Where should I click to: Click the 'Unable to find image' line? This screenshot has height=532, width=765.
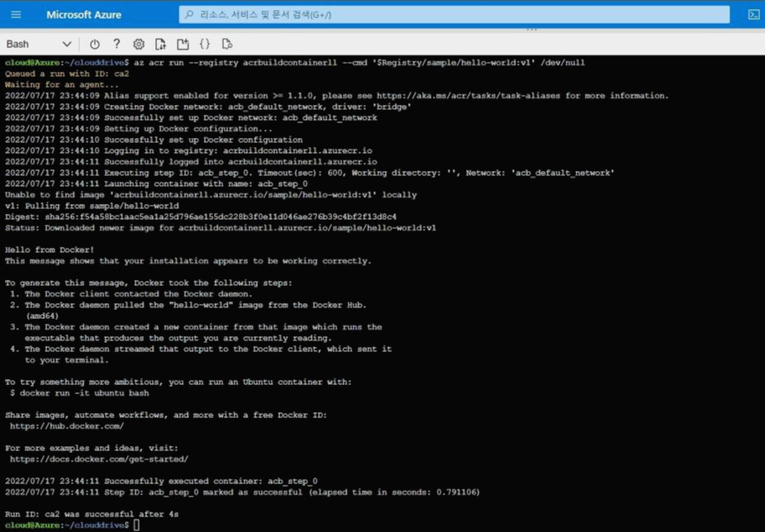pos(211,195)
